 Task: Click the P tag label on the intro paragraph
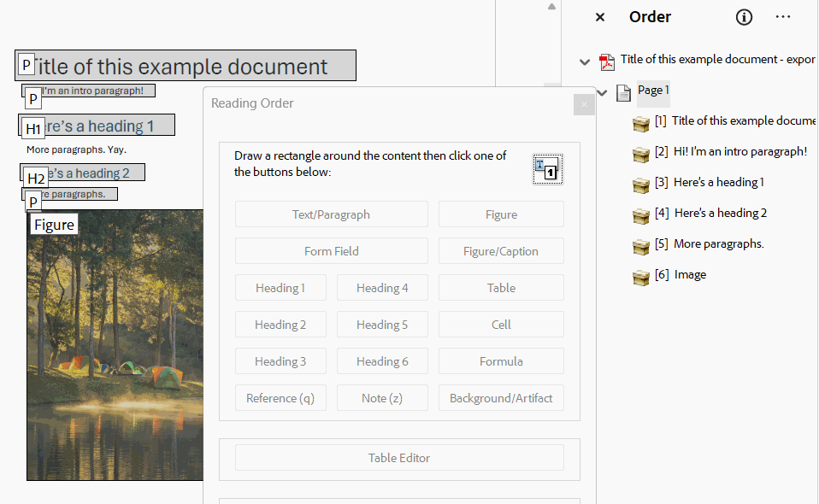32,98
